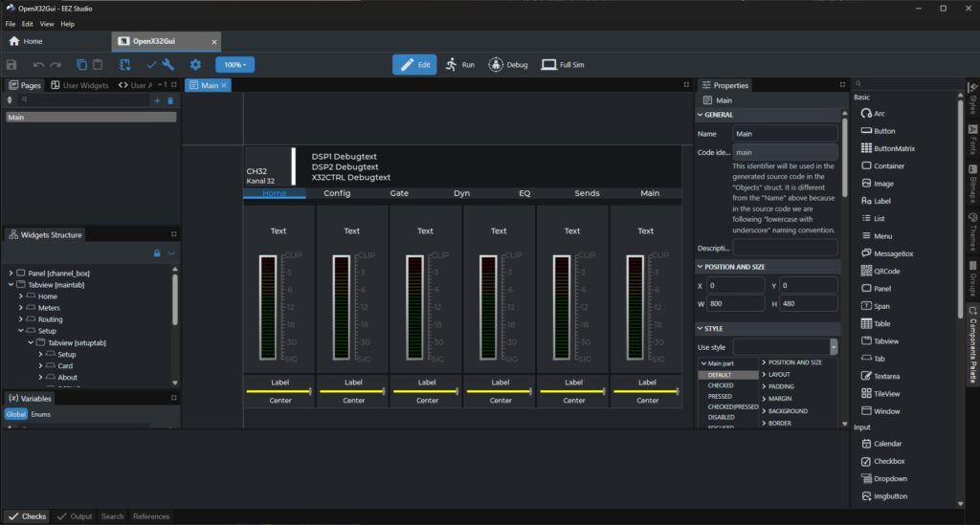Image resolution: width=980 pixels, height=525 pixels.
Task: Select the QRCode widget in palette
Action: click(885, 271)
